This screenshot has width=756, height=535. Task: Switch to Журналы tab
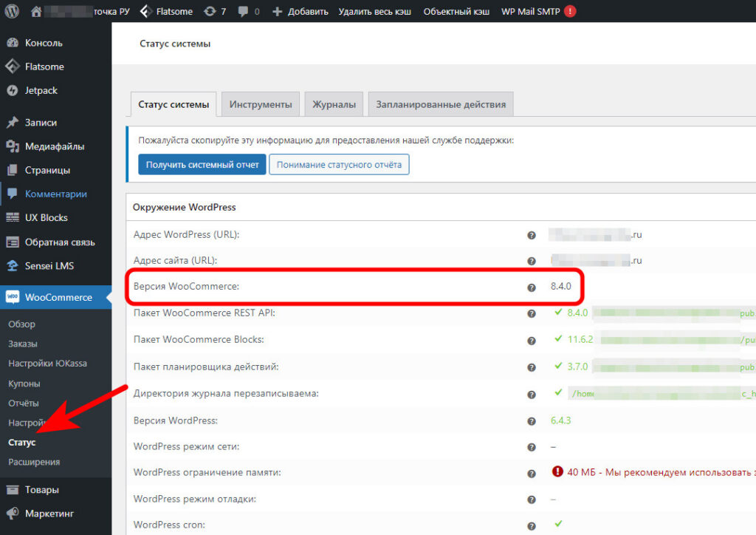334,104
